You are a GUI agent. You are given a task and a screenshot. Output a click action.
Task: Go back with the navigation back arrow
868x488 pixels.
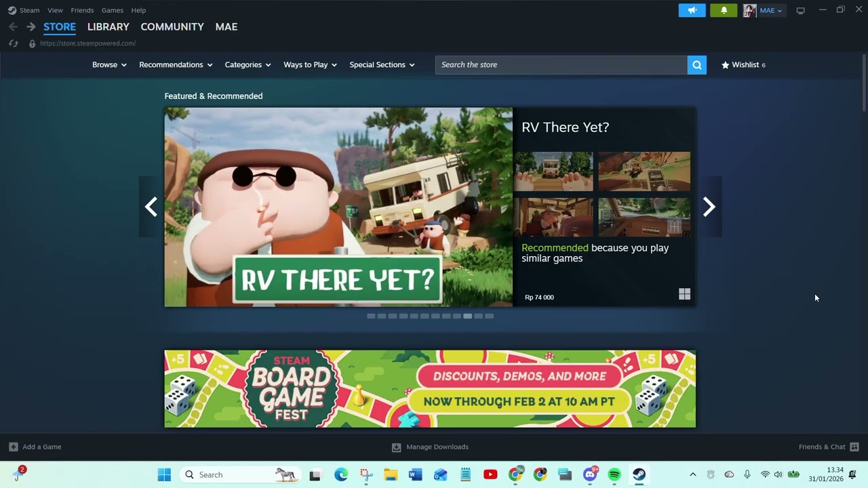pos(13,26)
